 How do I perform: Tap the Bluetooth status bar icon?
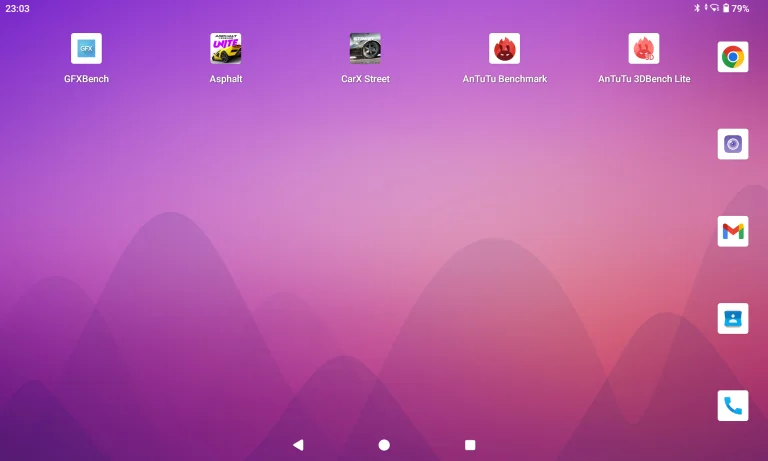pos(698,8)
